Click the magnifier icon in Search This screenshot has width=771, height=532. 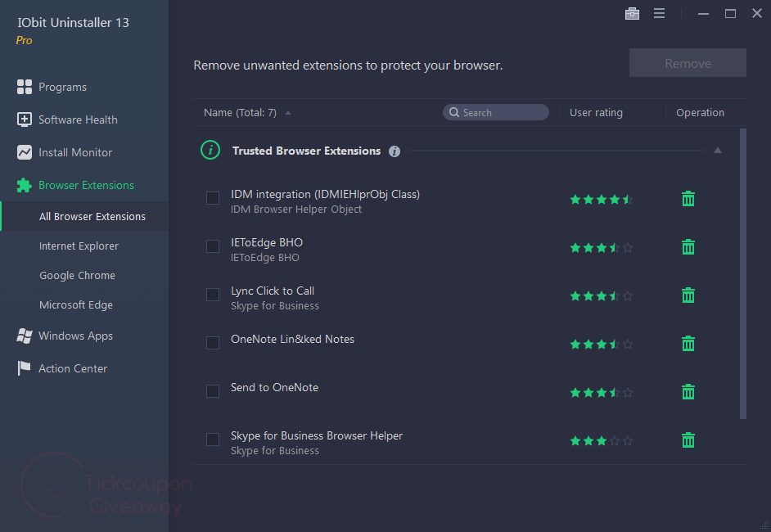point(454,112)
